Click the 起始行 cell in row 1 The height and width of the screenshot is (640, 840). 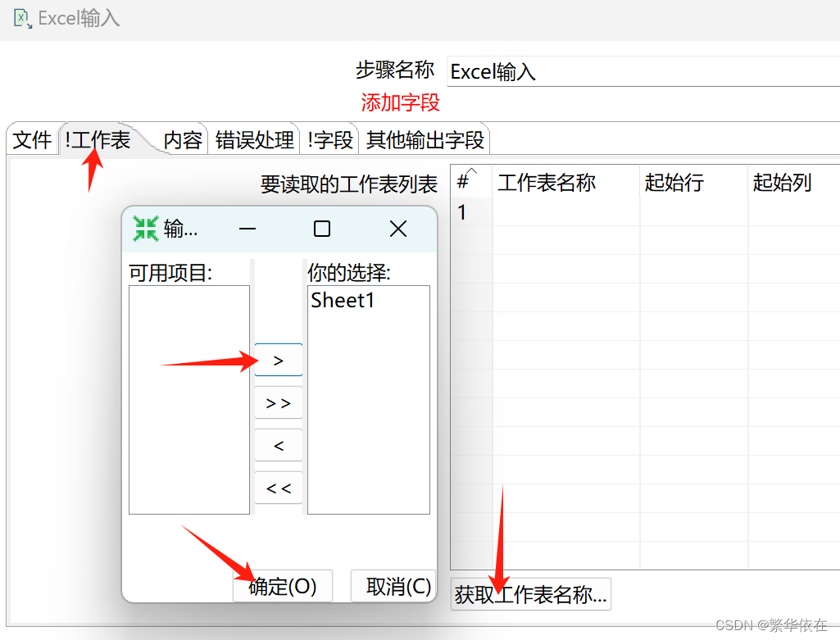click(694, 212)
